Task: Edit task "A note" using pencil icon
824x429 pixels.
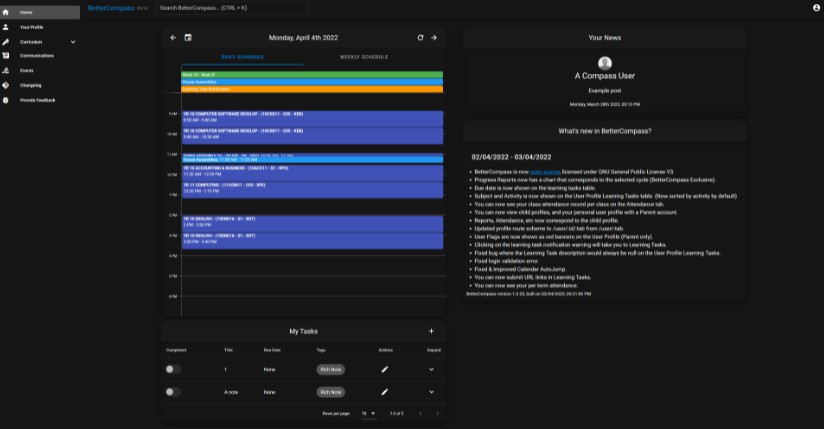Action: 385,392
